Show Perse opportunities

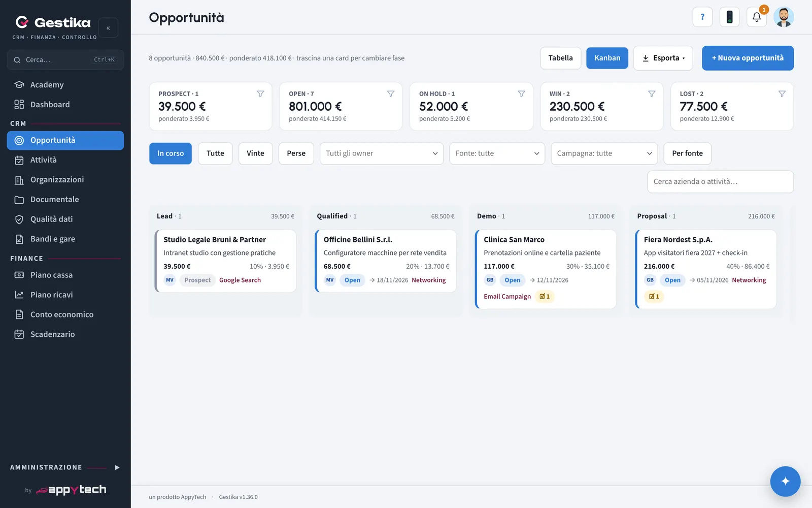pos(296,153)
